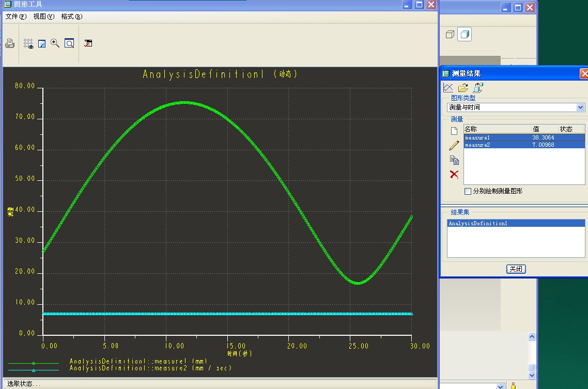Click the repaint graph toolbar icon
The width and height of the screenshot is (588, 389).
click(x=42, y=44)
